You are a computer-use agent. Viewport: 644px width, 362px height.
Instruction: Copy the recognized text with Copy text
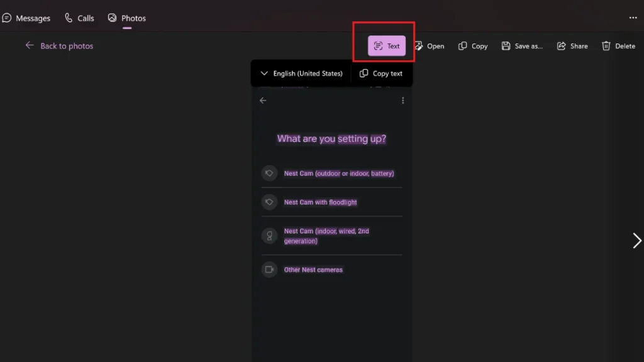(381, 74)
